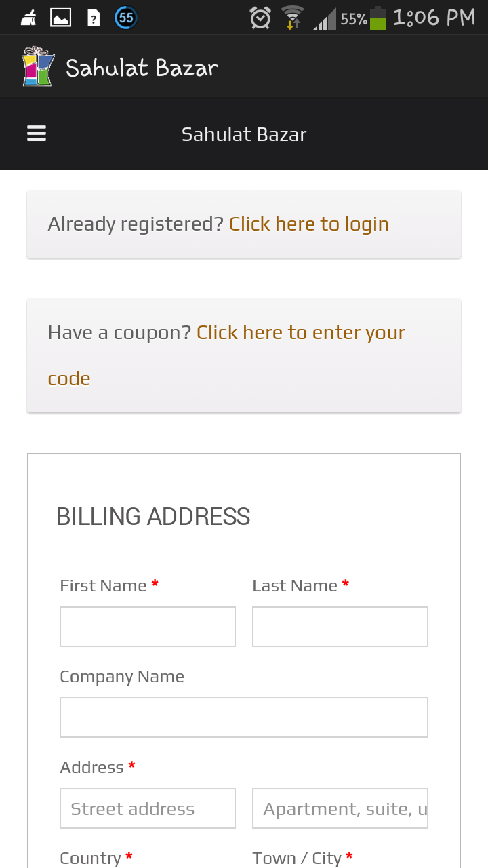Tap the image notification icon
The height and width of the screenshot is (868, 488).
click(x=61, y=18)
